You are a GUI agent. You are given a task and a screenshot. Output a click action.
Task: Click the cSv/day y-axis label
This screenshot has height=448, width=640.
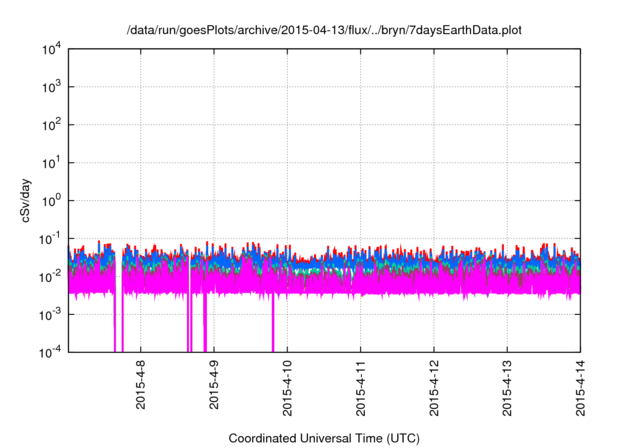pos(25,200)
